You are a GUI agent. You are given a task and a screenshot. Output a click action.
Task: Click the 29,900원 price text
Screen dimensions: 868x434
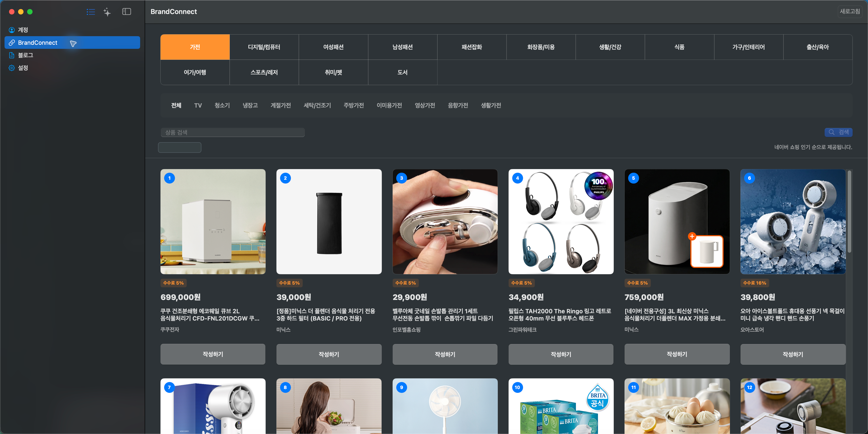point(410,297)
